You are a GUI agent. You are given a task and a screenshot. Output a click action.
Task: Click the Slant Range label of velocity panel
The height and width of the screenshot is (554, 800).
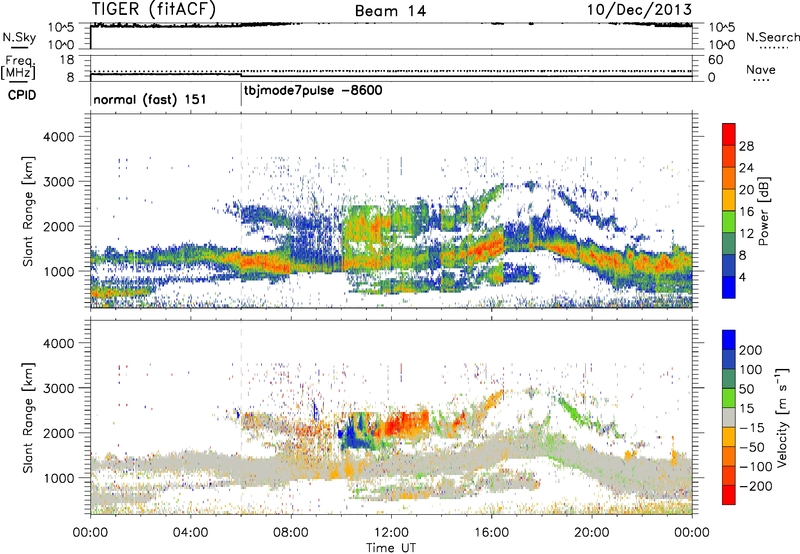[29, 417]
